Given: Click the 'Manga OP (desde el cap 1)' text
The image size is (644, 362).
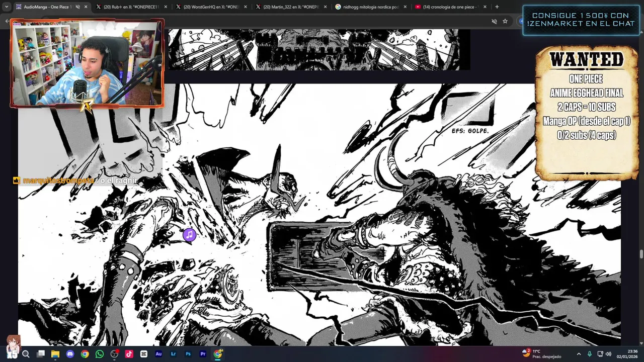Looking at the screenshot, I should click(587, 121).
